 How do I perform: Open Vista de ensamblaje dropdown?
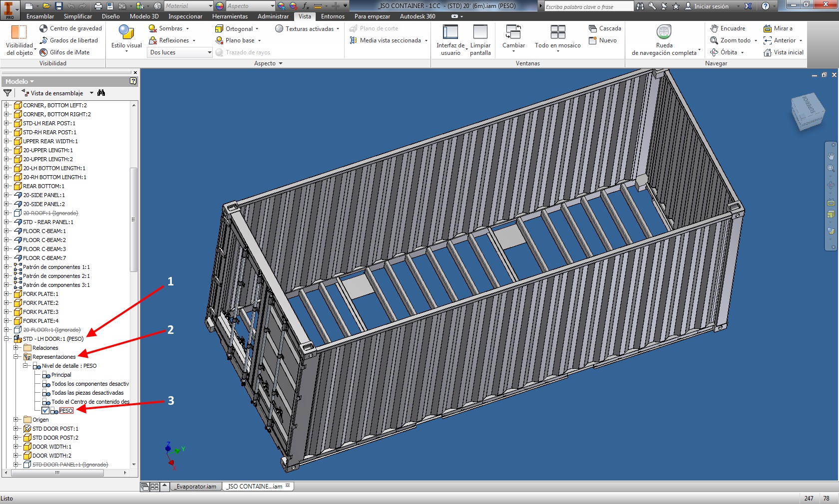tap(91, 93)
